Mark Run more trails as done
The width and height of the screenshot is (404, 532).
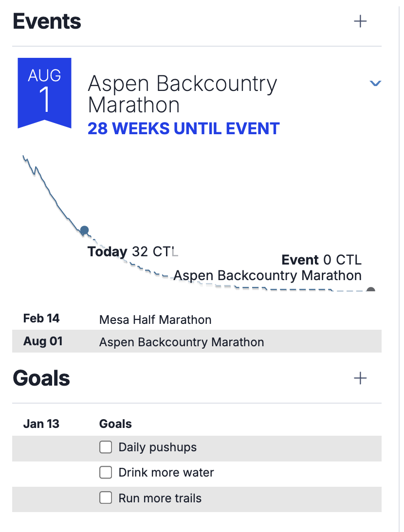tap(106, 498)
